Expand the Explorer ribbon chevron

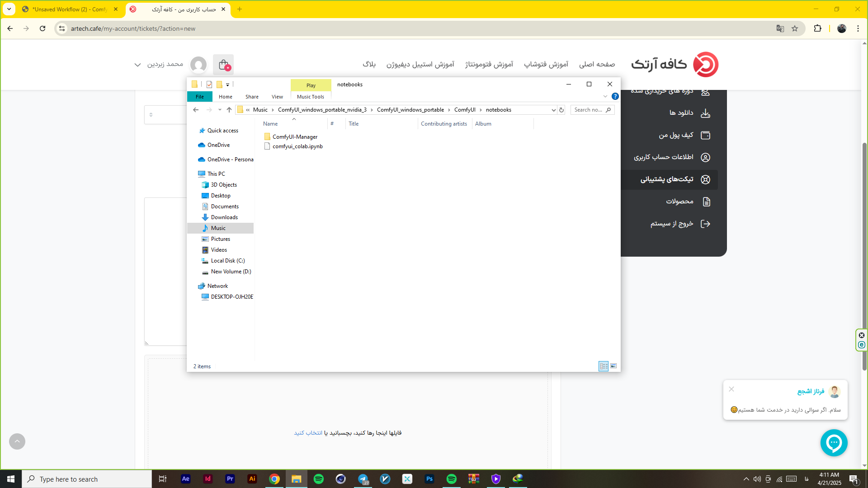605,96
